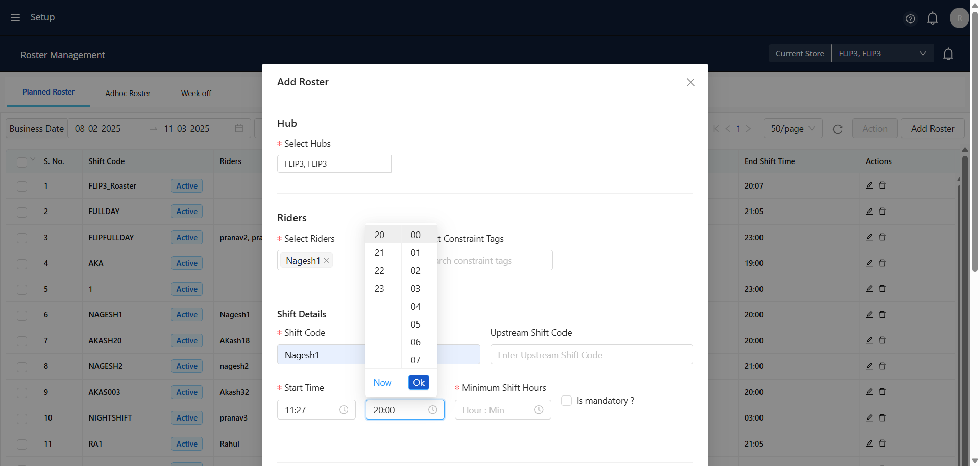Delete the NAGESH1 roster row
Screen dimensions: 980x466
882,314
